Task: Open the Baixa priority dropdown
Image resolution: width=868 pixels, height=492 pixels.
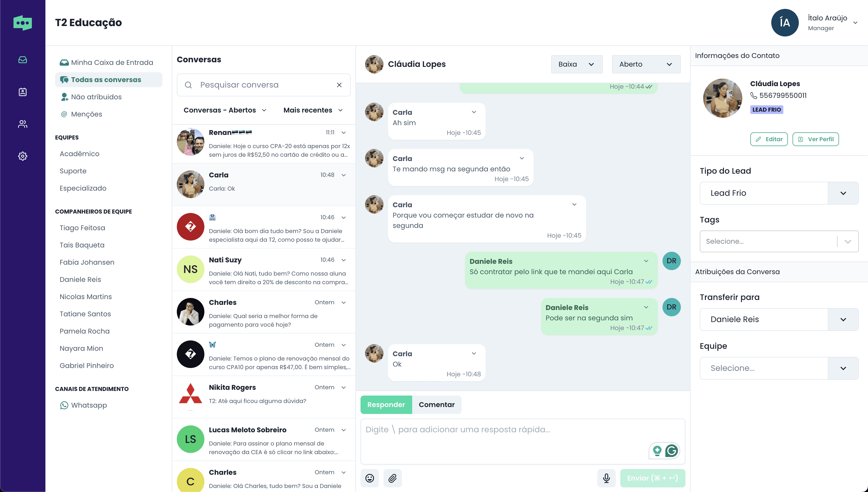Action: [576, 64]
